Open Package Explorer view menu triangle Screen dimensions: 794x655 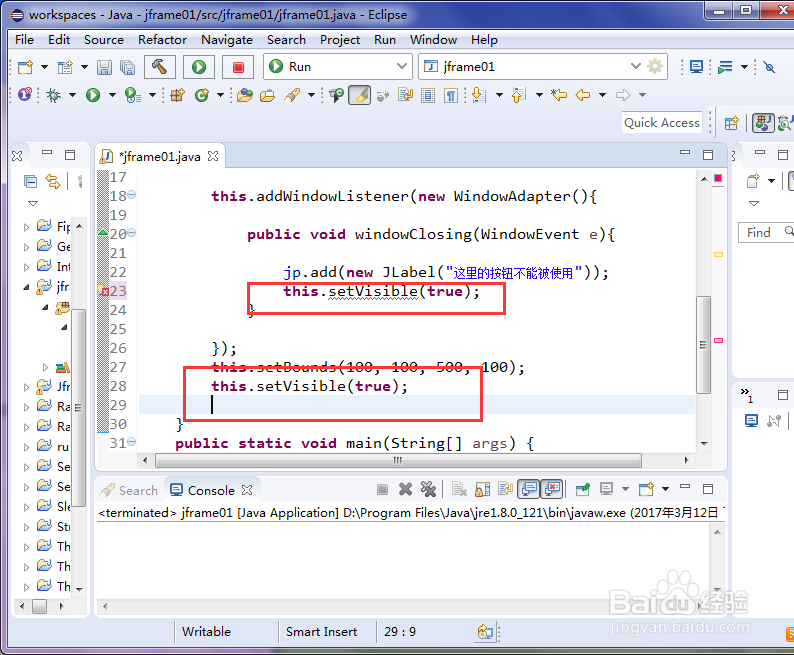pyautogui.click(x=33, y=203)
